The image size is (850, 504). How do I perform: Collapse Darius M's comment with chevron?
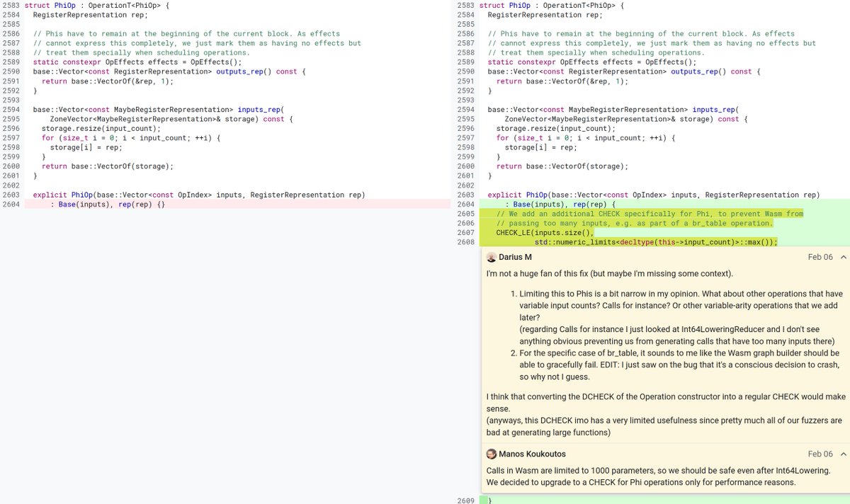tap(843, 257)
